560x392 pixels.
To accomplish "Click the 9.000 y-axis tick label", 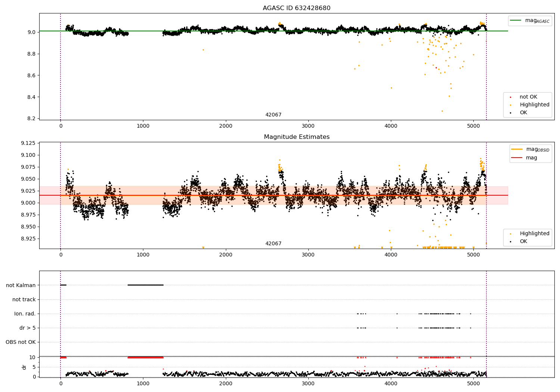I will pyautogui.click(x=28, y=203).
